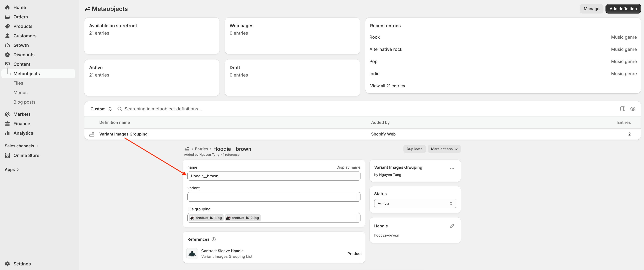This screenshot has height=270, width=644.
Task: Click the Analytics bar chart icon
Action: tap(7, 133)
